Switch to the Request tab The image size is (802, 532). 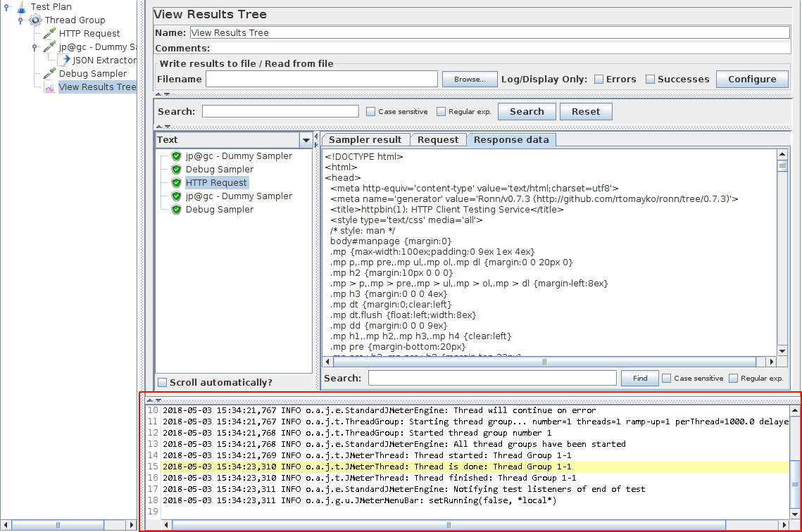[437, 139]
